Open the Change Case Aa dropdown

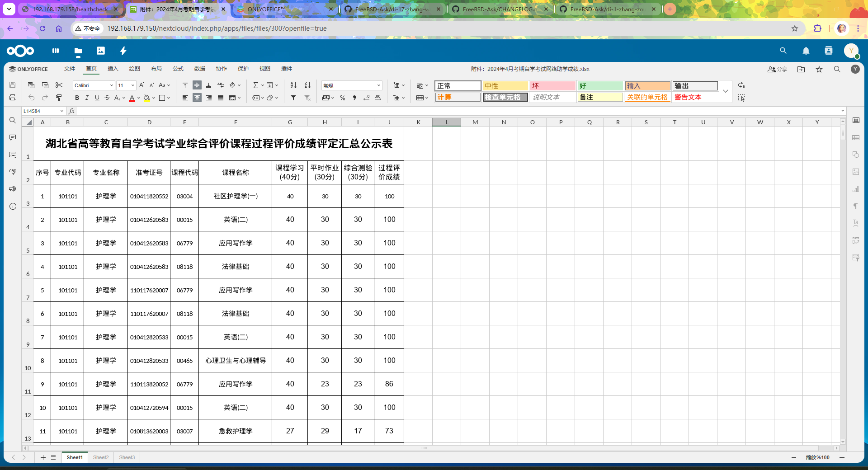(165, 85)
